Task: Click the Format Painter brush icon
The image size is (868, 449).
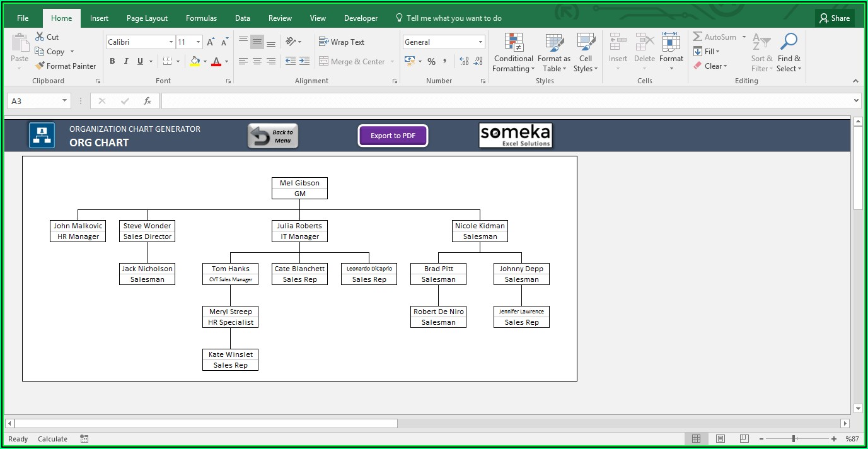Action: click(40, 66)
